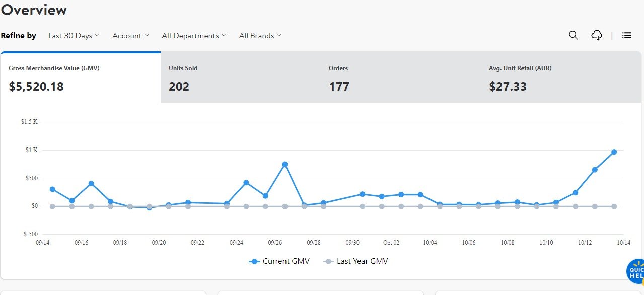The width and height of the screenshot is (644, 295).
Task: Switch to the Orders tab
Action: tap(400, 78)
